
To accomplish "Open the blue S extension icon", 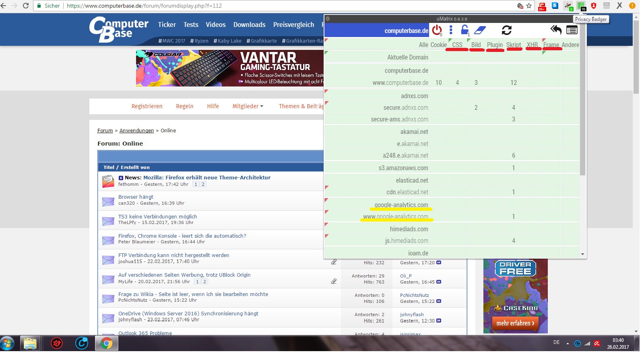I will click(555, 6).
